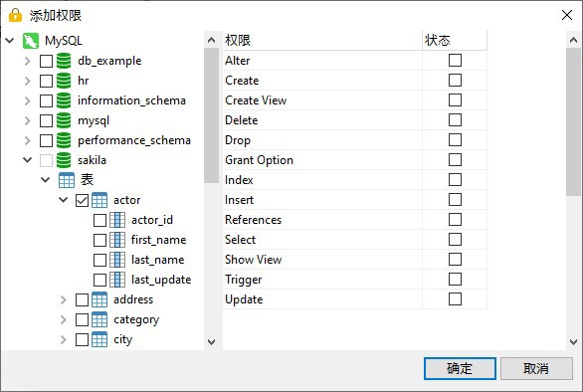The height and width of the screenshot is (392, 583).
Task: Enable the Update privilege checkbox
Action: click(455, 299)
